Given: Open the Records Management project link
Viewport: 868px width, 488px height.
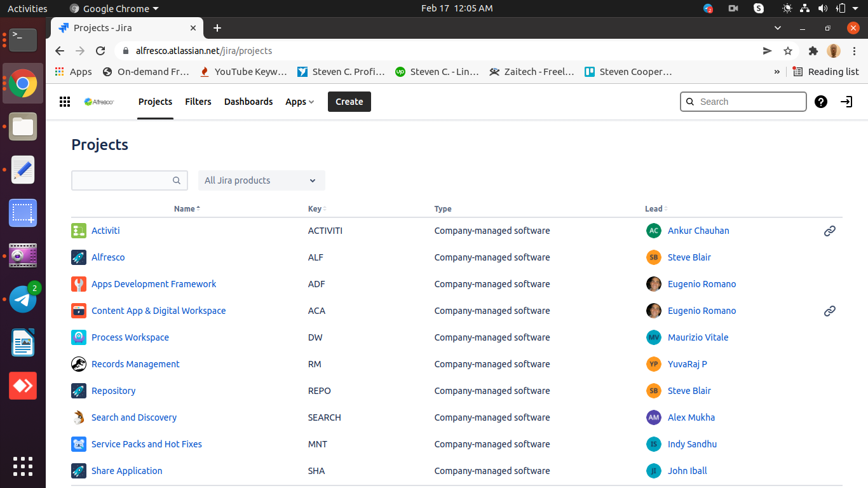Looking at the screenshot, I should tap(135, 364).
